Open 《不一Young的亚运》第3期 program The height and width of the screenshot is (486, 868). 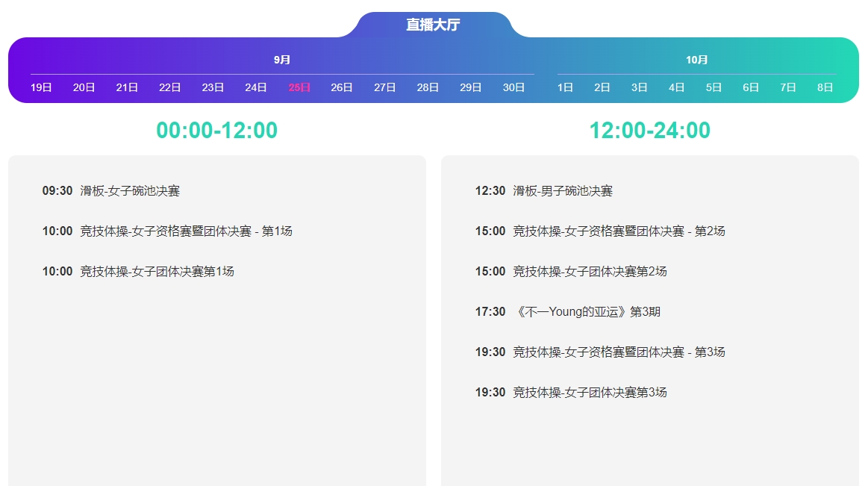[587, 312]
